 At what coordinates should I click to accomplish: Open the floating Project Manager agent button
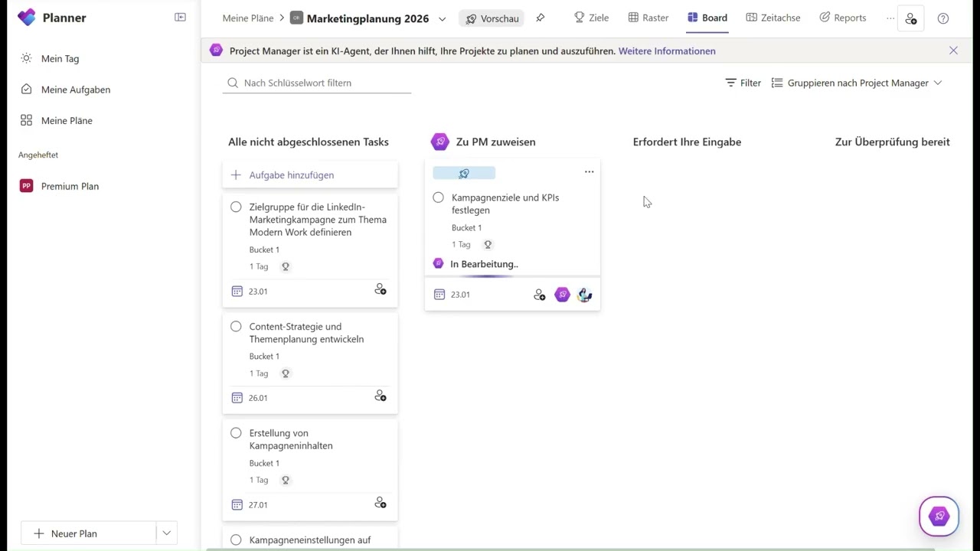939,517
